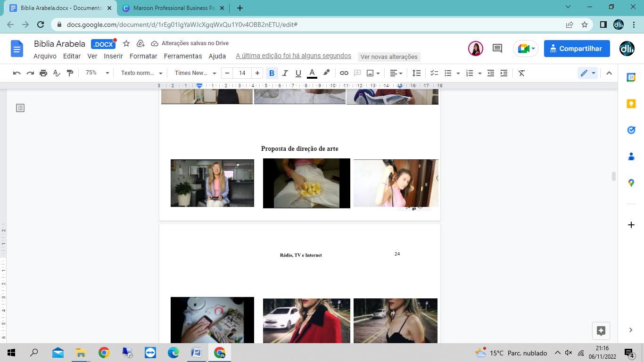Viewport: 644px width, 362px height.
Task: Click the last edit history link
Action: 293,56
